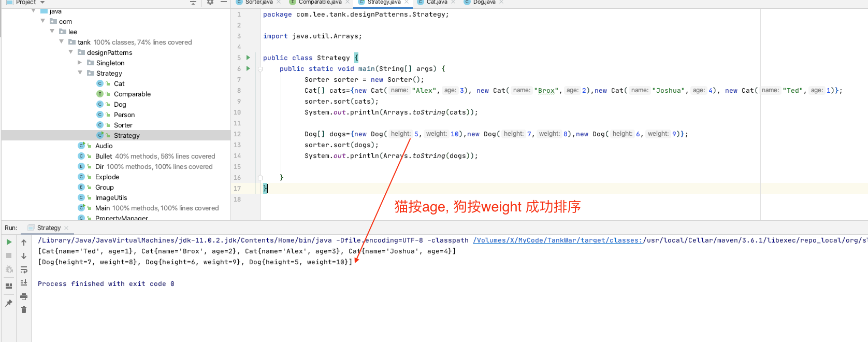Close the Strategy tab in Run panel

tap(66, 228)
